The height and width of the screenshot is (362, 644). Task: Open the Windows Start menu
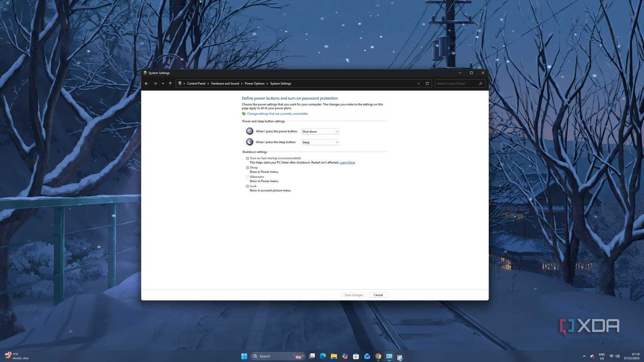pos(244,356)
